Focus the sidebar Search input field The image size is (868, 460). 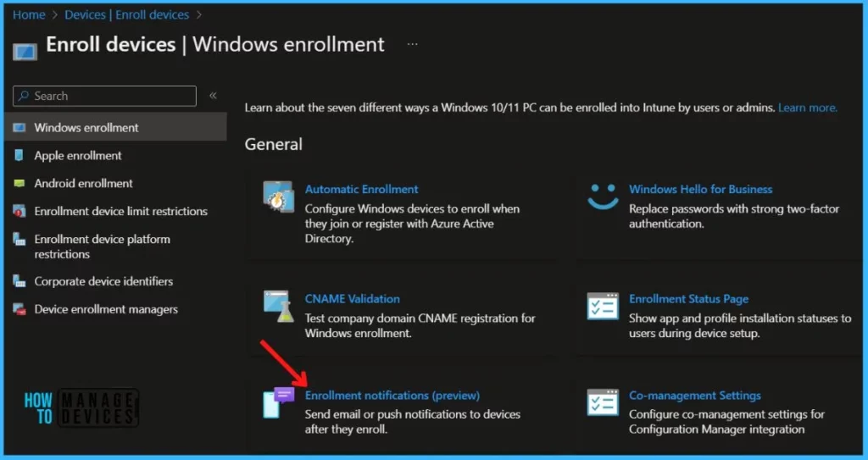coord(104,96)
